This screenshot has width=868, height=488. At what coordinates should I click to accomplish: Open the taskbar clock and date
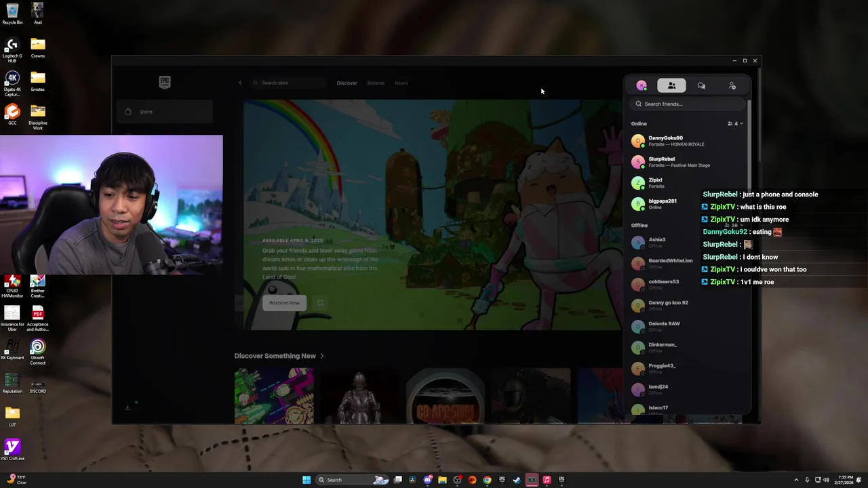point(845,480)
